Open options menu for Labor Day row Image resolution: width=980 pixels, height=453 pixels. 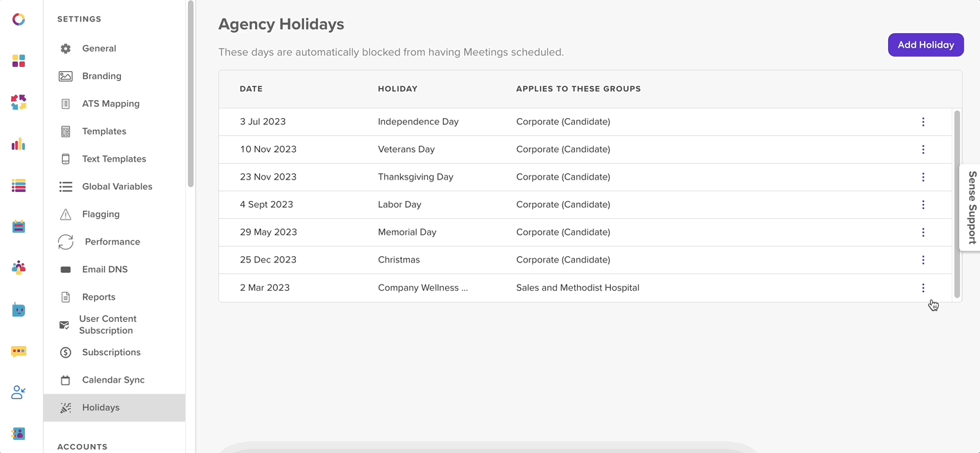click(923, 204)
